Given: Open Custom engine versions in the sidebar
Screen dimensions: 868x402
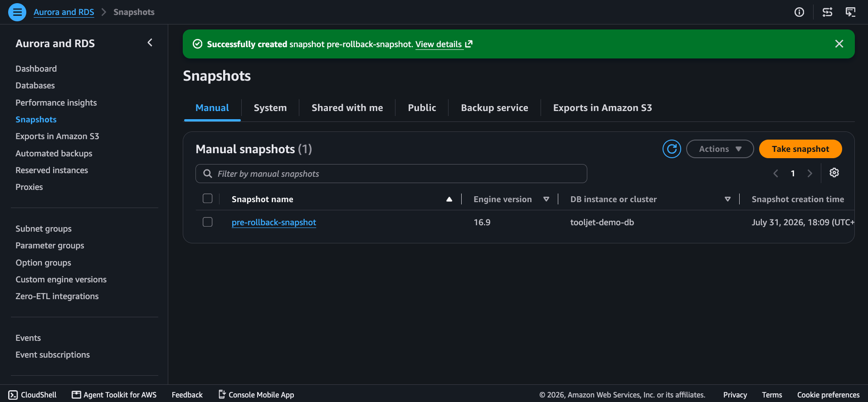Looking at the screenshot, I should pos(61,279).
